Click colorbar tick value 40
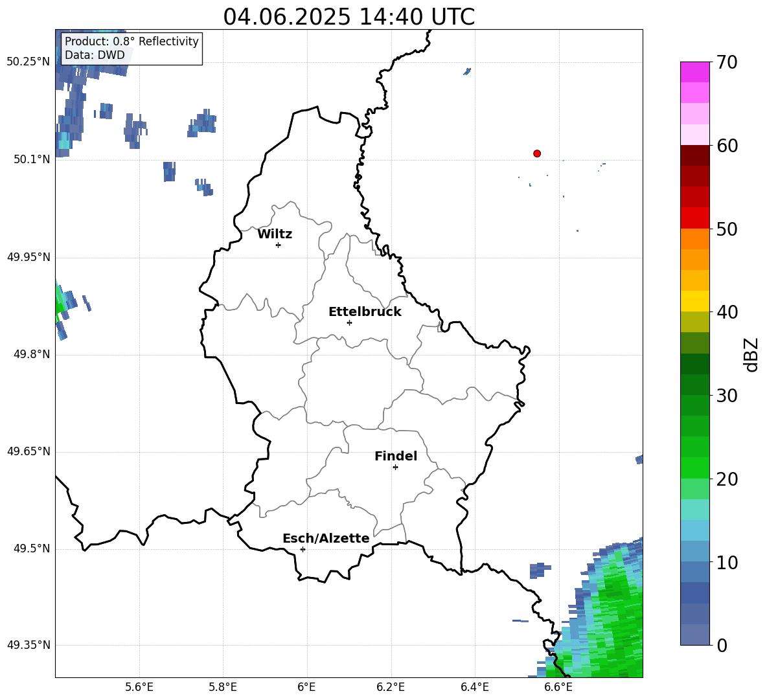Screen dimensions: 767x700 click(x=727, y=312)
